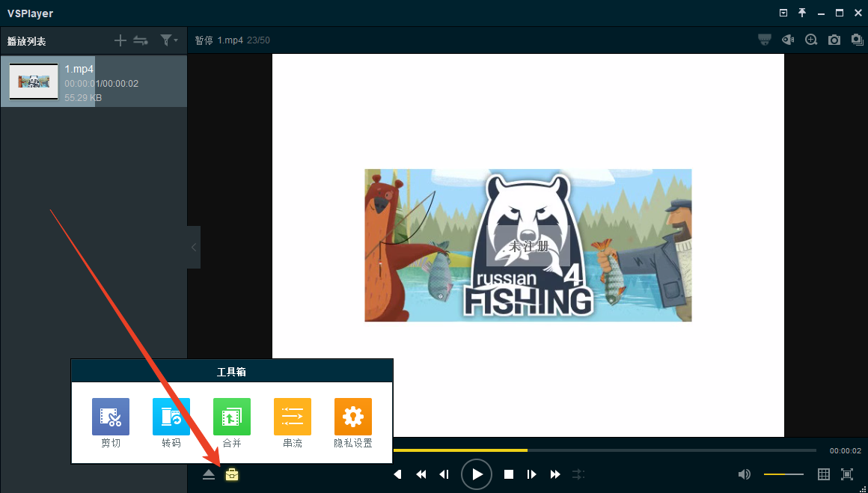Screen dimensions: 868x493
Task: Click the yellow toolbox icon
Action: click(232, 474)
